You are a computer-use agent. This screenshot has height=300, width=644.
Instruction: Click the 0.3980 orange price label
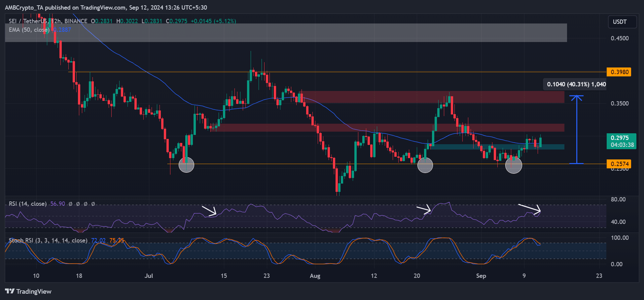(x=619, y=72)
